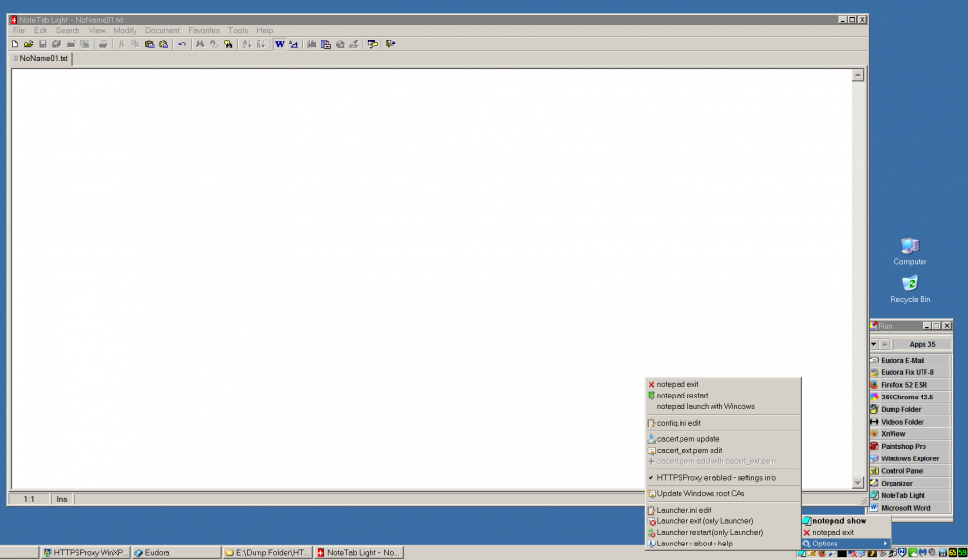Toggle Ins insert mode in status bar

point(62,499)
